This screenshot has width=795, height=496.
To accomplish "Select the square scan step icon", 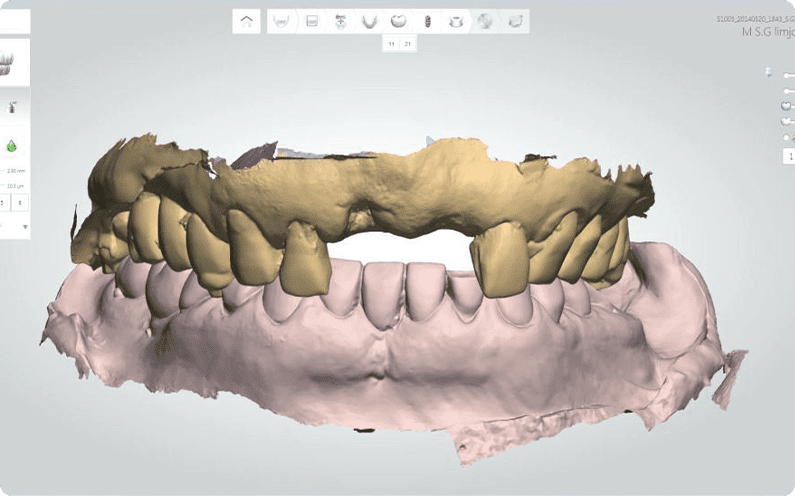I will click(x=312, y=21).
